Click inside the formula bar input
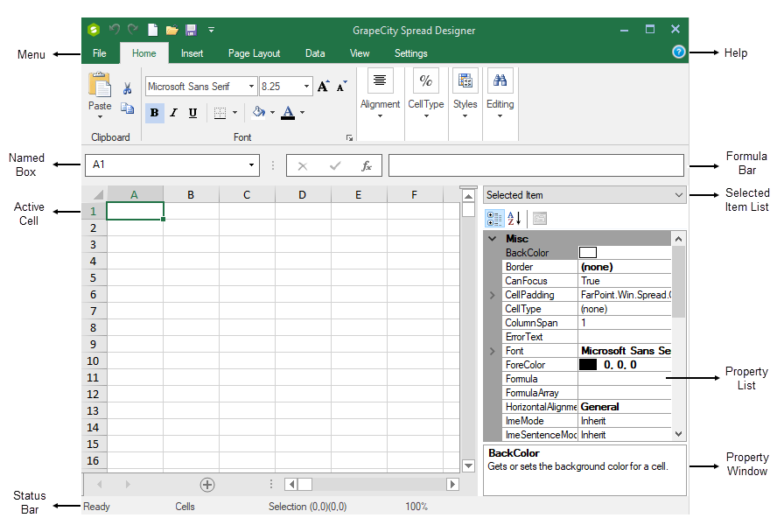The width and height of the screenshot is (784, 532). (536, 165)
